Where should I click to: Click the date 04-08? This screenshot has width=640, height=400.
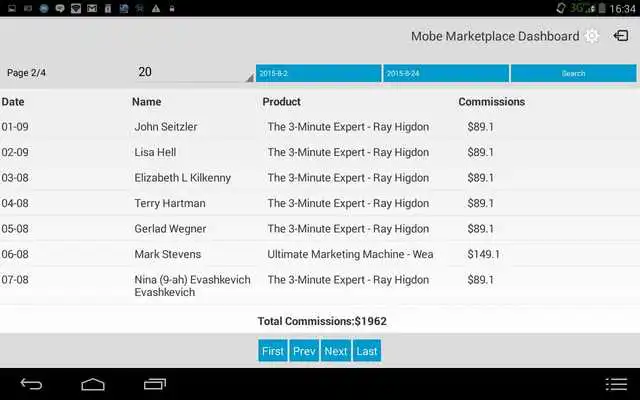coord(15,203)
